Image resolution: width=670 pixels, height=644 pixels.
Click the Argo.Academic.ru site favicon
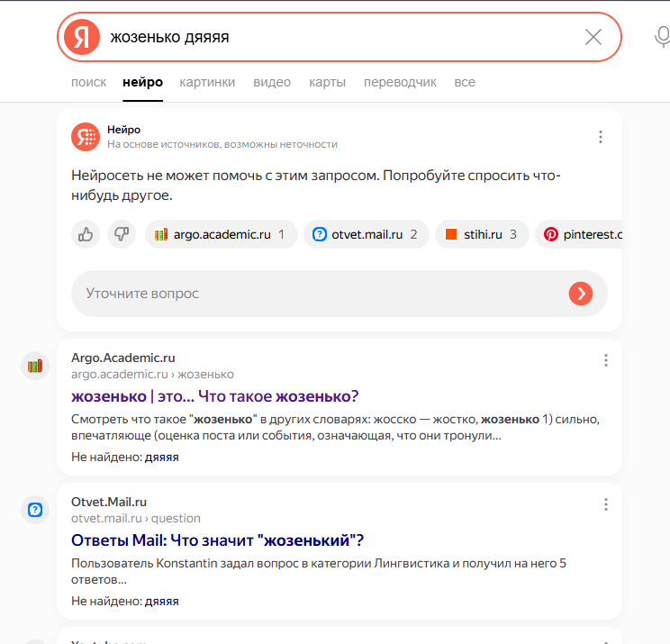35,366
